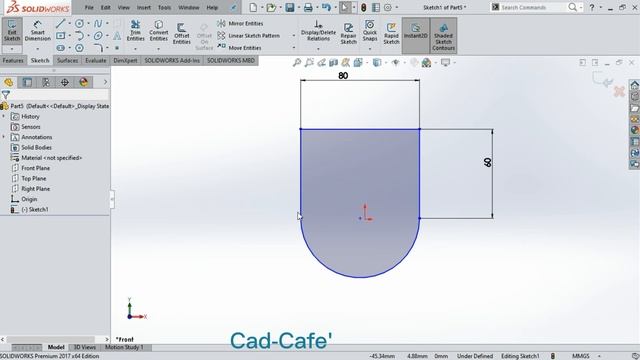Open the Edit menu
The height and width of the screenshot is (360, 640).
tap(105, 7)
